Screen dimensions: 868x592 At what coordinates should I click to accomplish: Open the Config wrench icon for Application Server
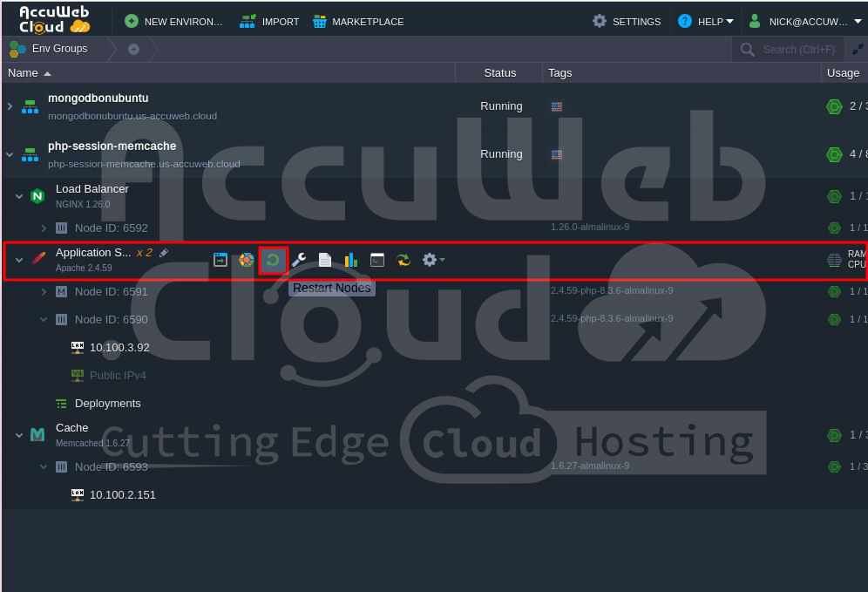click(x=299, y=260)
